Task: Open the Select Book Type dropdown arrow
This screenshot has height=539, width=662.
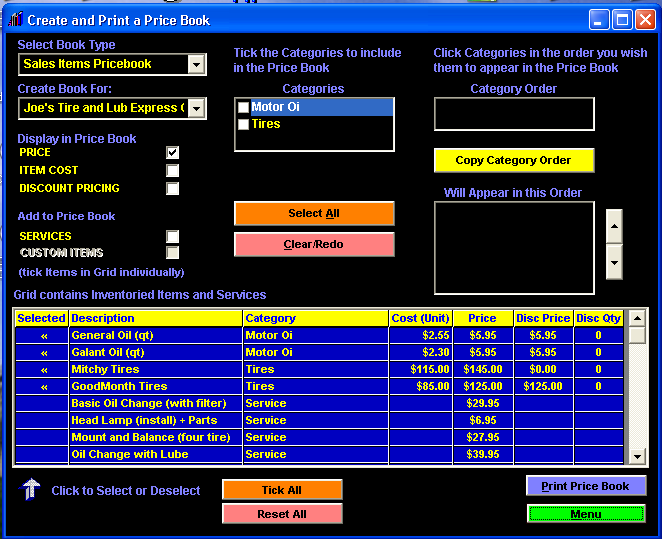Action: [196, 65]
